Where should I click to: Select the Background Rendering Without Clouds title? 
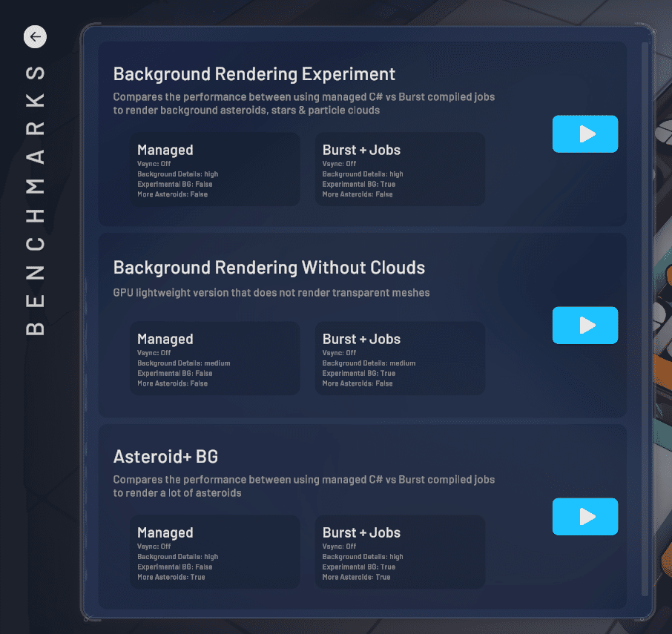(x=269, y=268)
